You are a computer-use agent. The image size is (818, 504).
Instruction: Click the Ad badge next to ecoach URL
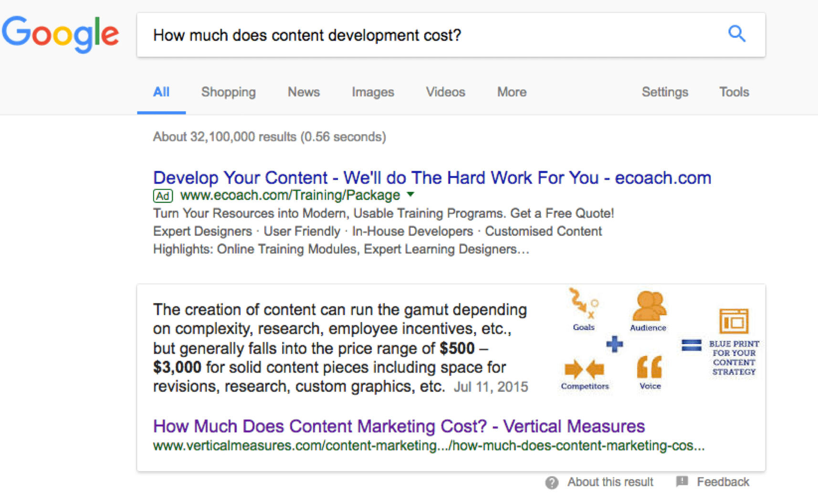tap(163, 196)
